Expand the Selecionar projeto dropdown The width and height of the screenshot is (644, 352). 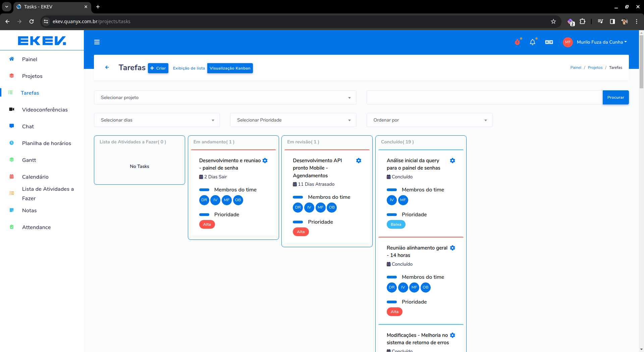(x=225, y=97)
